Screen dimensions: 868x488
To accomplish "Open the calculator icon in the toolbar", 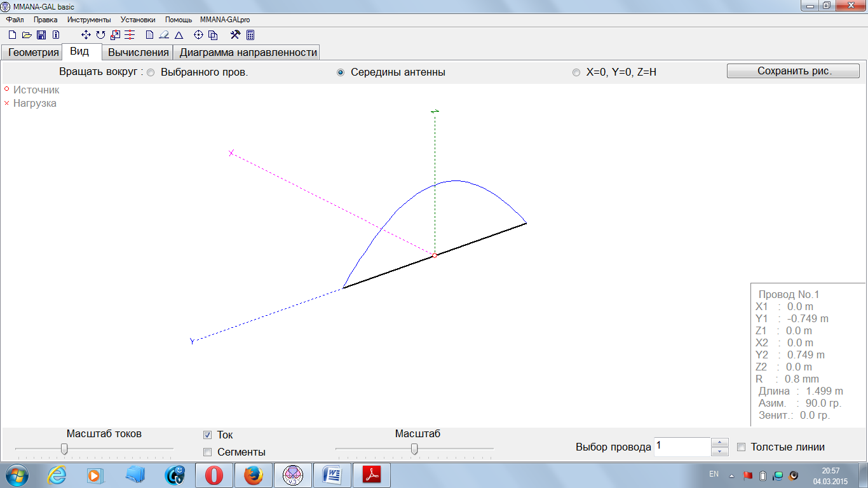I will coord(250,35).
